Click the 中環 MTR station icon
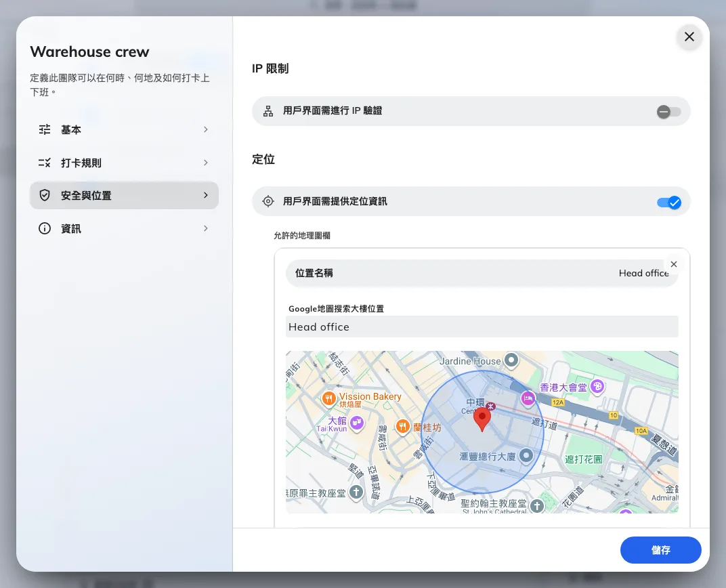The height and width of the screenshot is (588, 726). [491, 406]
